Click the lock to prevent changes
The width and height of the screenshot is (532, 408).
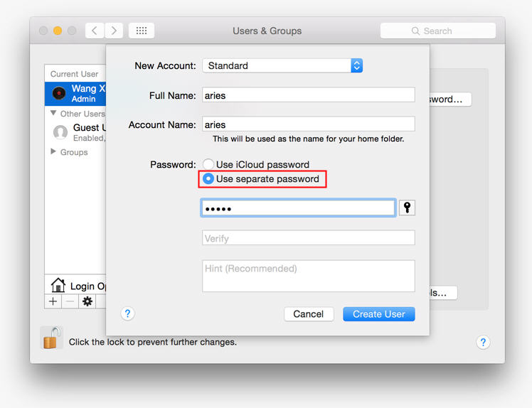[52, 338]
